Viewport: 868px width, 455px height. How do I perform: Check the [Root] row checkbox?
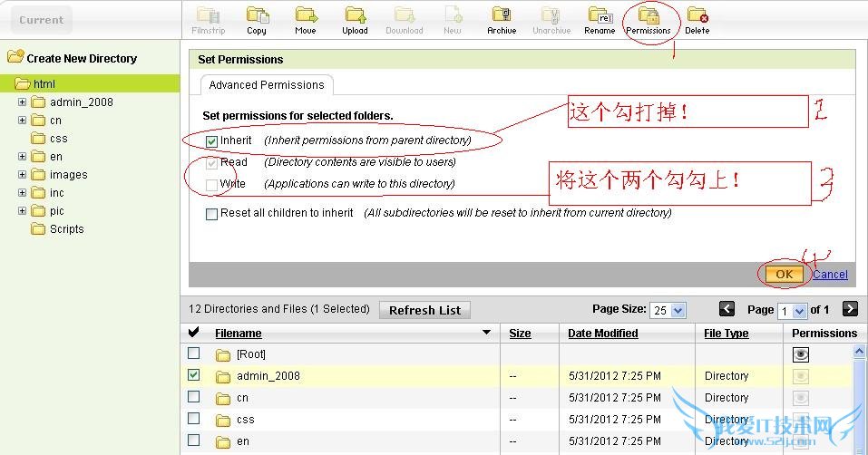click(x=194, y=353)
